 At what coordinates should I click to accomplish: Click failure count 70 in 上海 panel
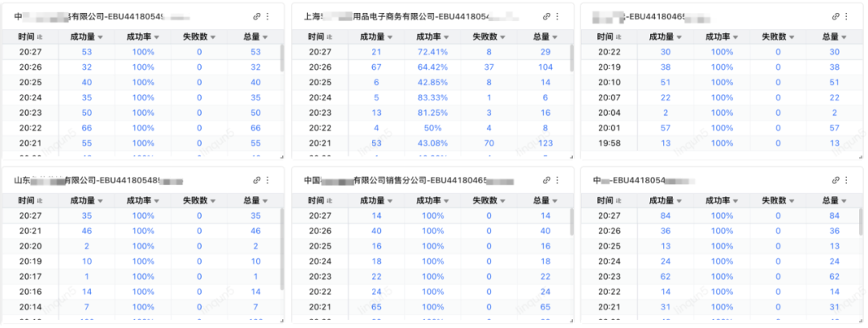pos(489,143)
